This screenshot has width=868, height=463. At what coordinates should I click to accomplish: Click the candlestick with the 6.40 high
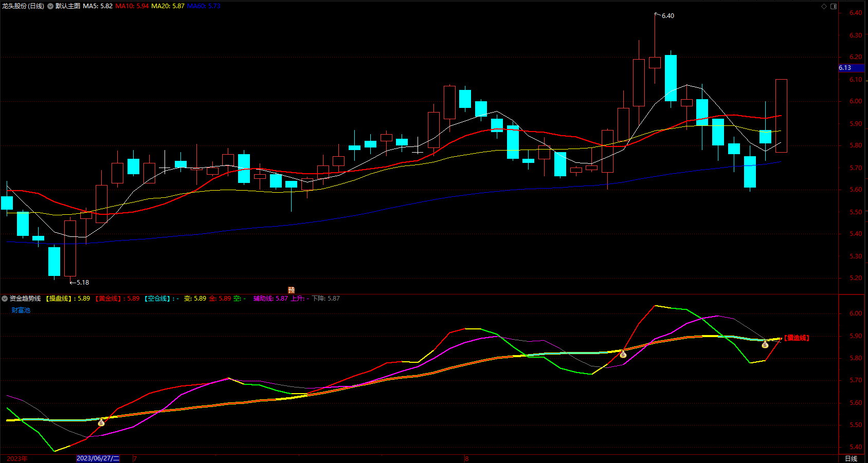[x=655, y=63]
